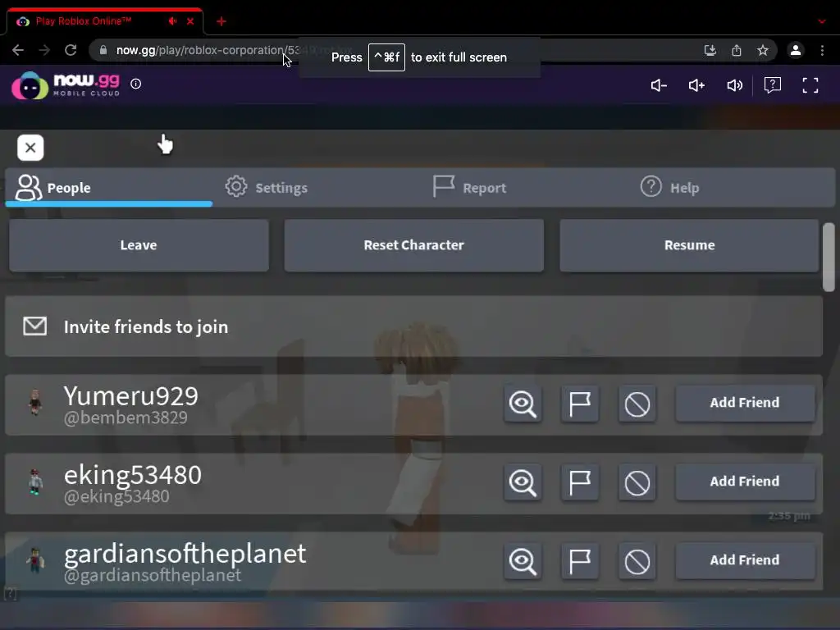
Task: Inspect Yumeru929's avatar
Action: tap(523, 404)
